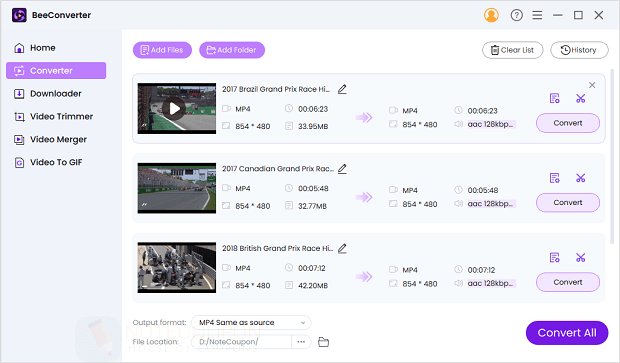
Task: Convert the 2018 British Grand Prix video
Action: pos(568,282)
